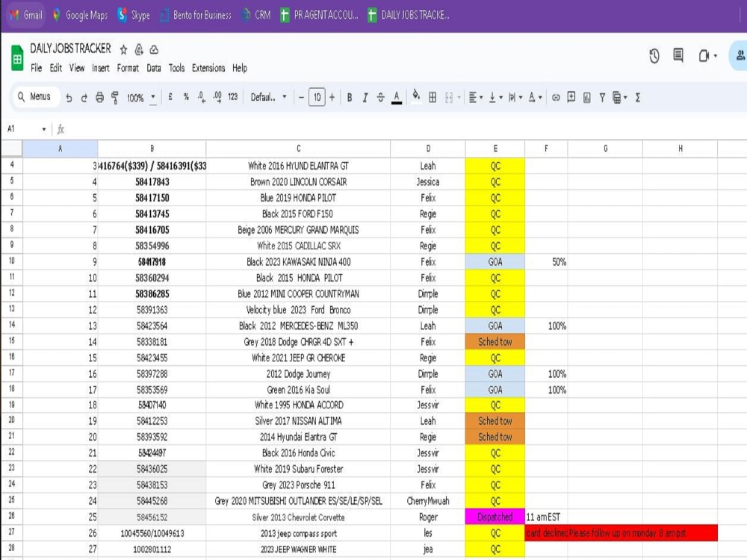Screen dimensions: 747x560
Task: Open the CRM bookmark
Action: [x=256, y=15]
